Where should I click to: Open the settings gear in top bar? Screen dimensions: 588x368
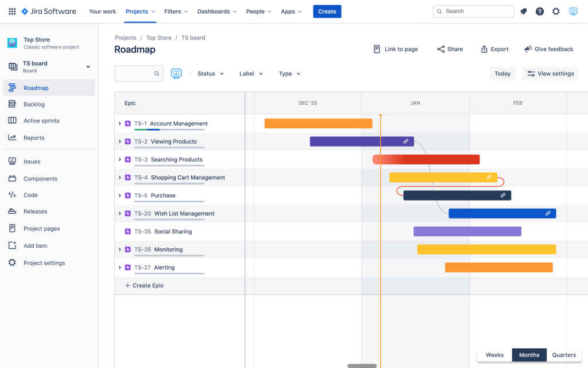pos(556,11)
